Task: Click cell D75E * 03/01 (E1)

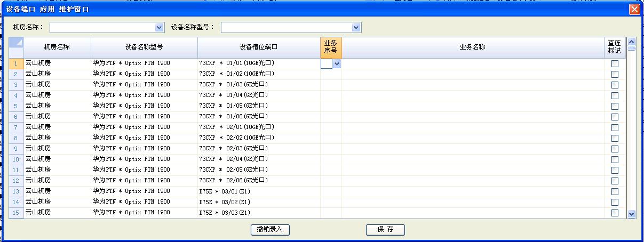Action: [259, 191]
